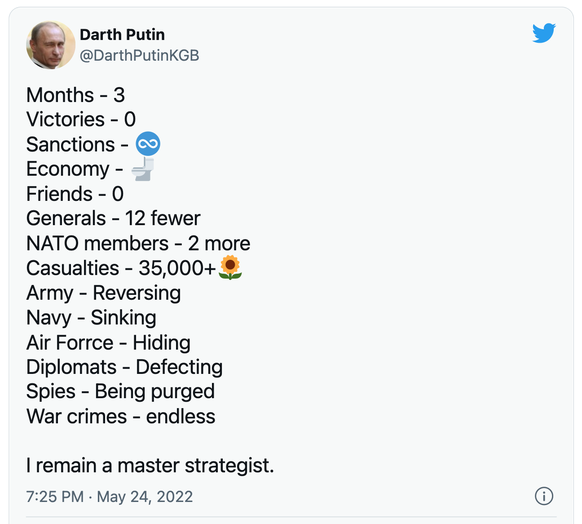Viewport: 582px width, 524px height.
Task: Open the tweet info icon
Action: click(544, 496)
